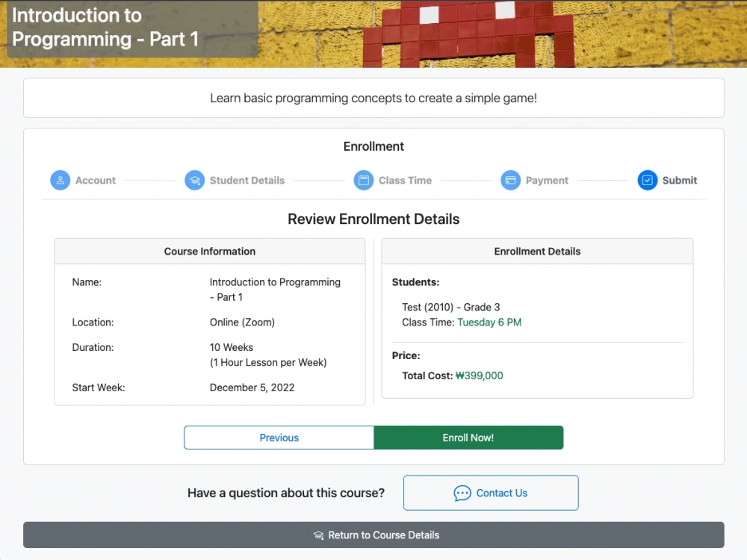Click the Have a question about this course? text
The width and height of the screenshot is (747, 560).
[x=286, y=493]
